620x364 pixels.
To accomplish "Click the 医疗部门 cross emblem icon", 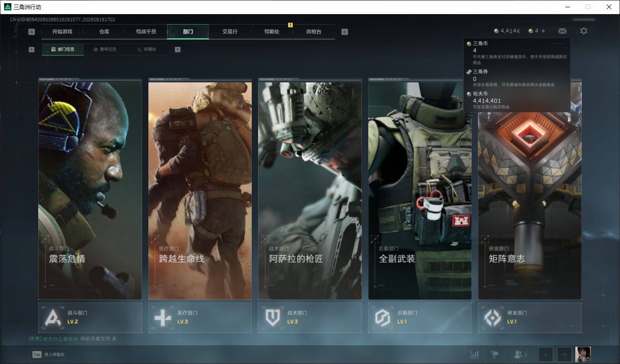I will point(163,318).
